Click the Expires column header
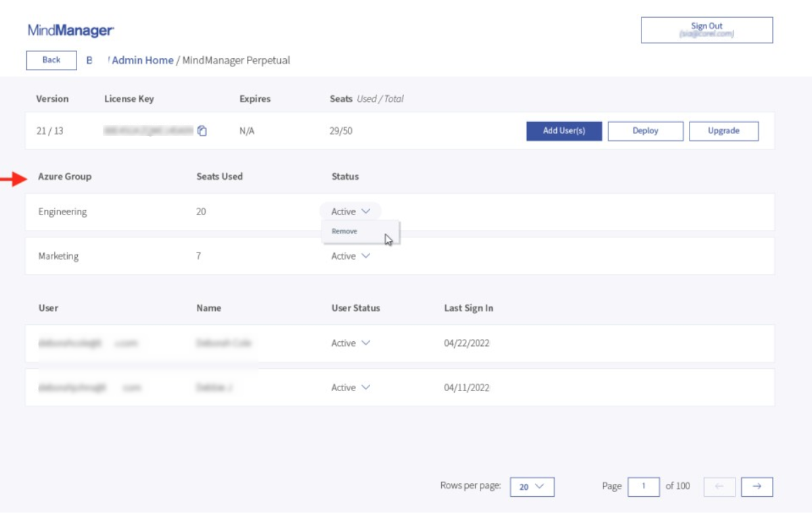The width and height of the screenshot is (812, 513). [255, 99]
